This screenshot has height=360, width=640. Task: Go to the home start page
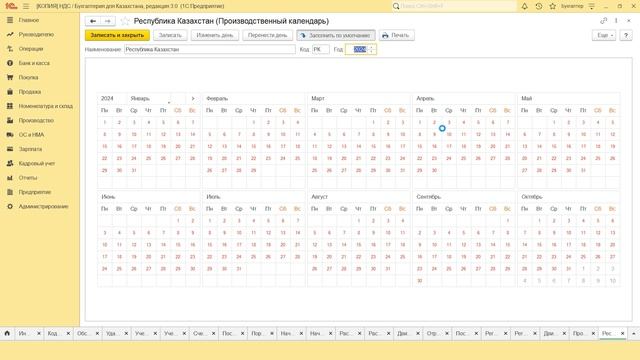pyautogui.click(x=7, y=333)
